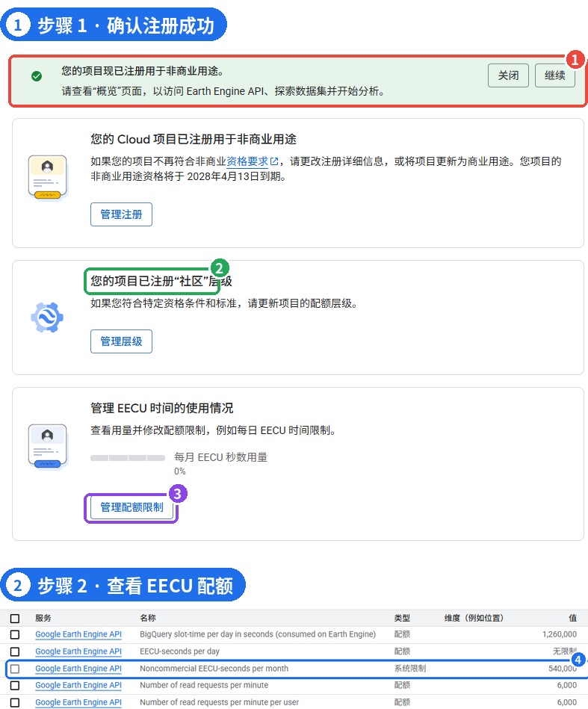Click the green success checkmark icon

(x=37, y=76)
